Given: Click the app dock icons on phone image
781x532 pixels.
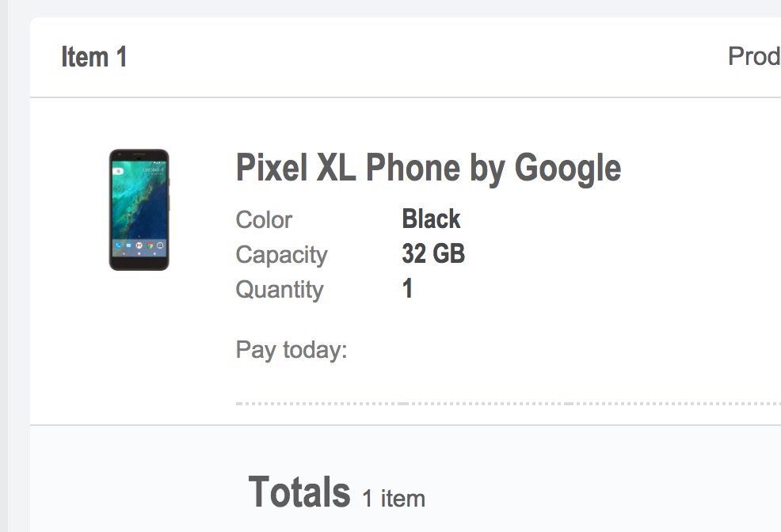Looking at the screenshot, I should point(139,246).
